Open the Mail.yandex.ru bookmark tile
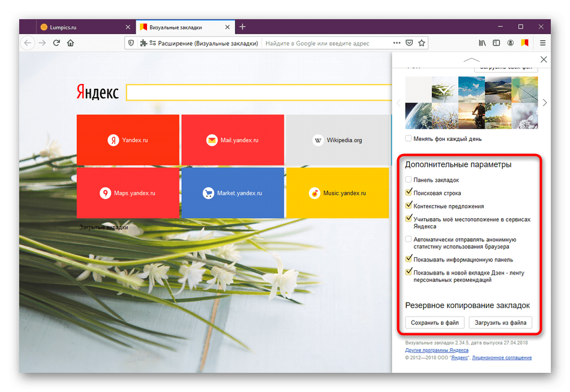Screen dimensions: 570x392 (233, 140)
